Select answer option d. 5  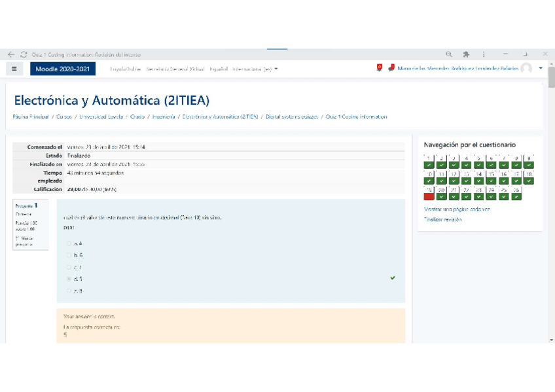click(69, 279)
